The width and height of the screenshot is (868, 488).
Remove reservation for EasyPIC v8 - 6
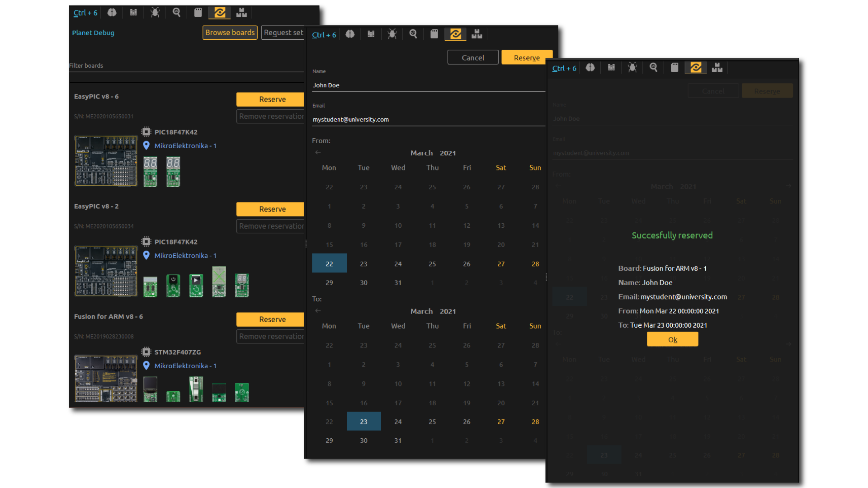271,116
